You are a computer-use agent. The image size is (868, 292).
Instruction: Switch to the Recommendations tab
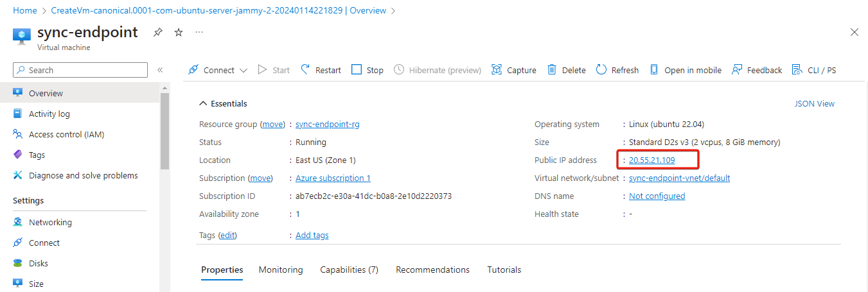point(433,270)
